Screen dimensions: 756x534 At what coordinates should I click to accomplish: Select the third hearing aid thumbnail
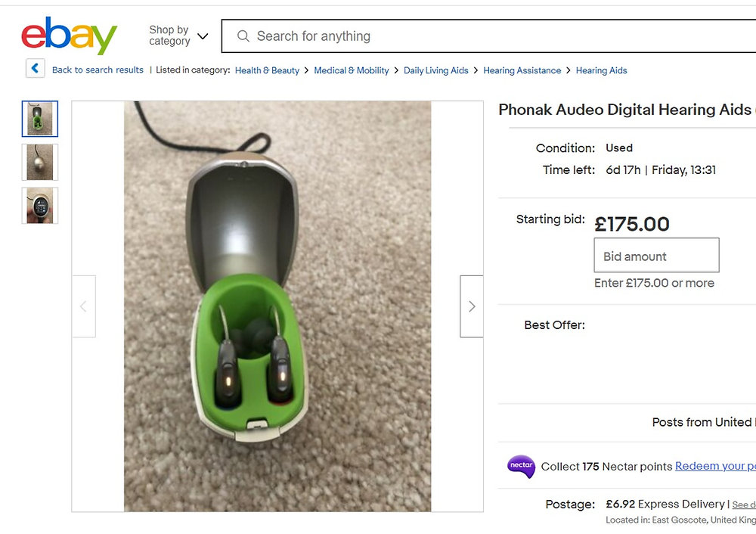pos(39,205)
